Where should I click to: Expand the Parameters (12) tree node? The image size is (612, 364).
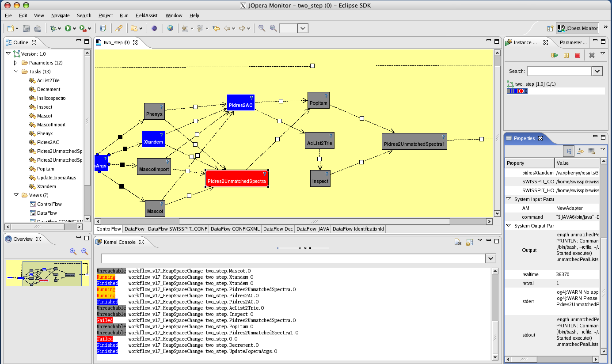(x=15, y=63)
